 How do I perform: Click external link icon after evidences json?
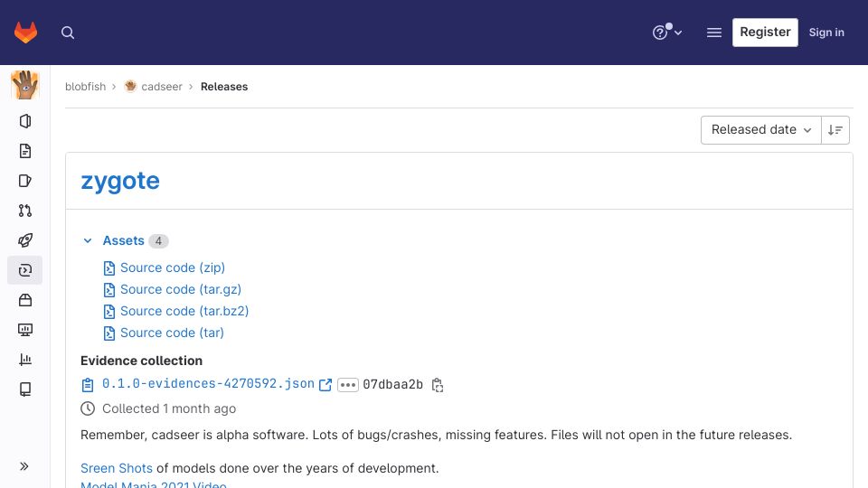[x=325, y=385]
